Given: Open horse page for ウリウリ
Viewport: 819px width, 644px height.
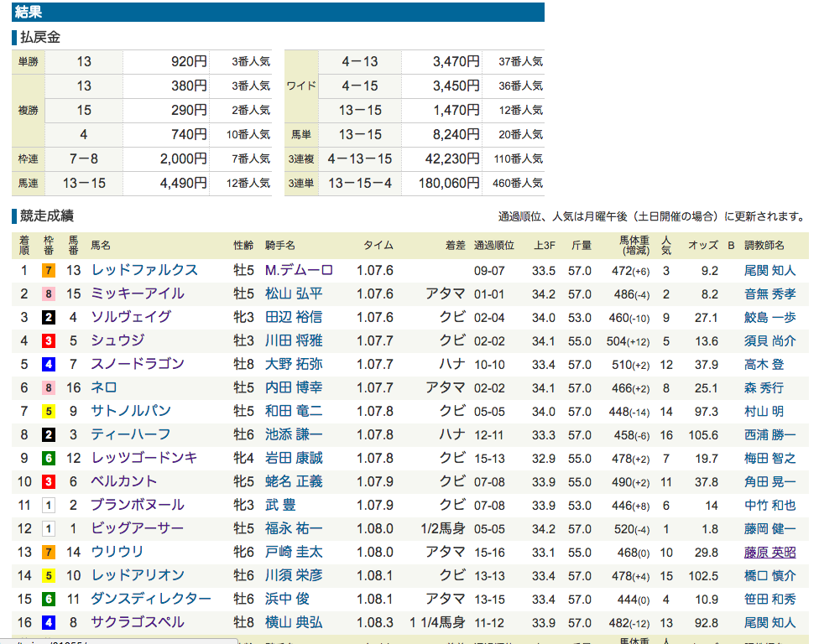Looking at the screenshot, I should pos(117,552).
